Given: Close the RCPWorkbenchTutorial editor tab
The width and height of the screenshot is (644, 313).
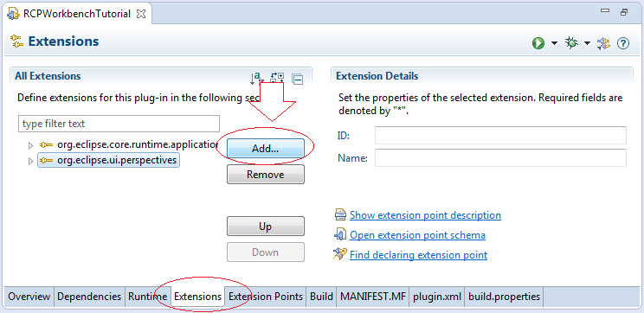Looking at the screenshot, I should click(x=141, y=14).
